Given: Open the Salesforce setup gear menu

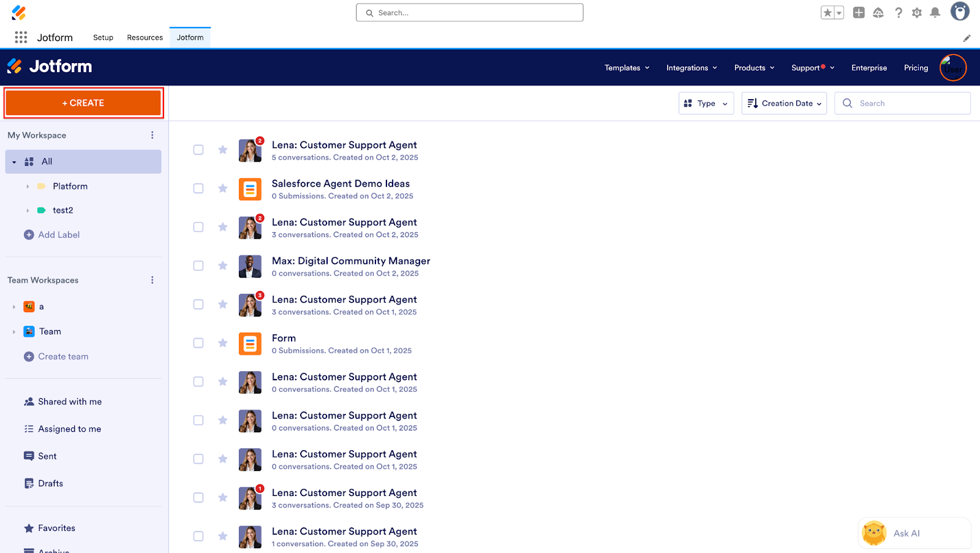Looking at the screenshot, I should click(917, 12).
